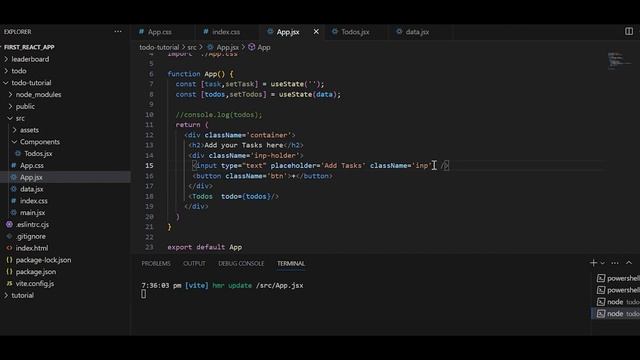Click the todo-tutorial breadcrumb
Image resolution: width=640 pixels, height=360 pixels.
coord(159,47)
